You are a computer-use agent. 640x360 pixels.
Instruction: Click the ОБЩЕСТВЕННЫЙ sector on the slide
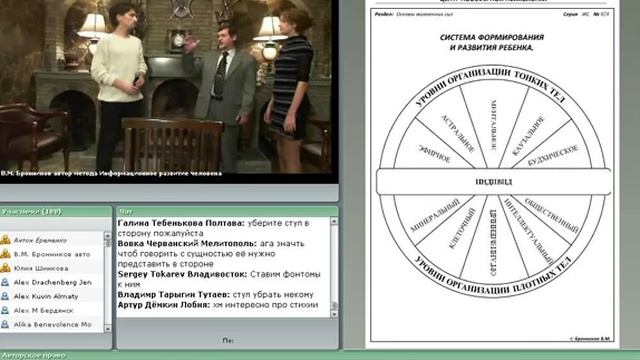551,216
